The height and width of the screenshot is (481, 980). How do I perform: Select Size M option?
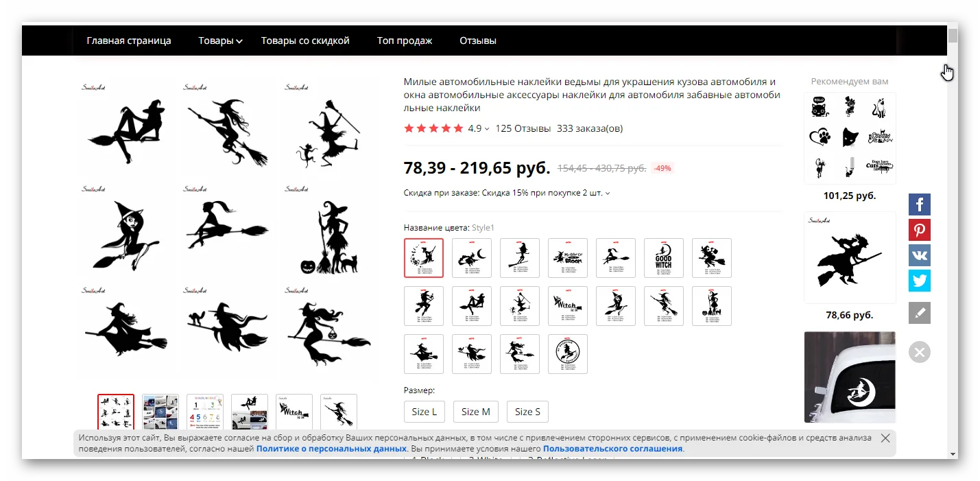475,412
